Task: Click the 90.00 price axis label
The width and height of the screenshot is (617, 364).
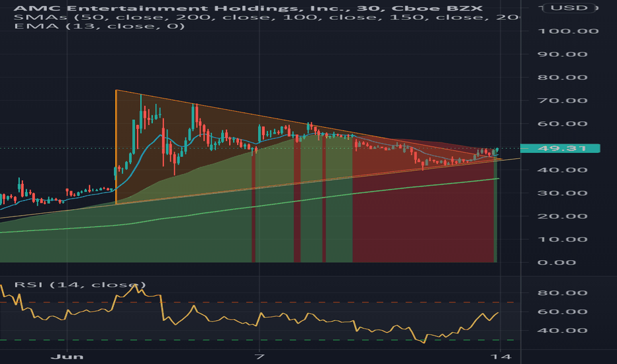Action: pyautogui.click(x=563, y=54)
